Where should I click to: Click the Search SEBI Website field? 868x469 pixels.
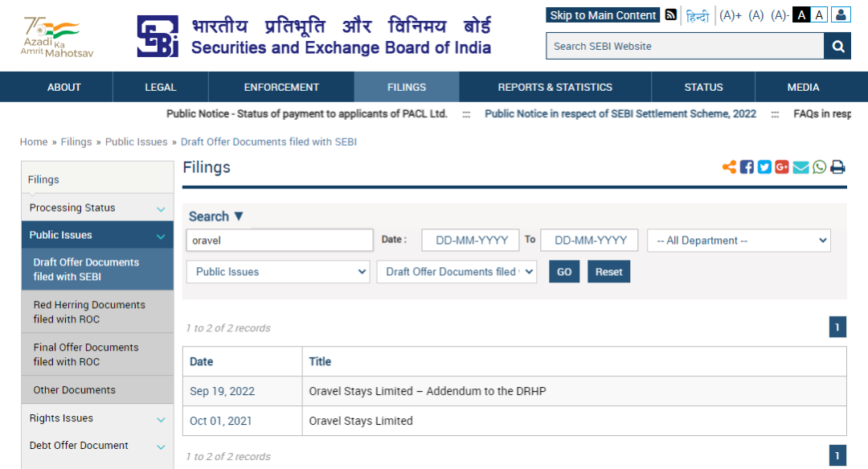pyautogui.click(x=686, y=46)
